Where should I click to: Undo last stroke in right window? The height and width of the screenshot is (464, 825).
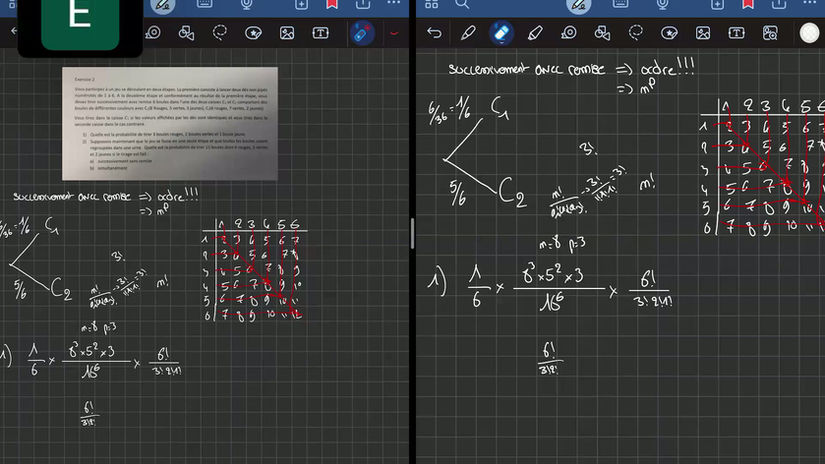pos(434,33)
